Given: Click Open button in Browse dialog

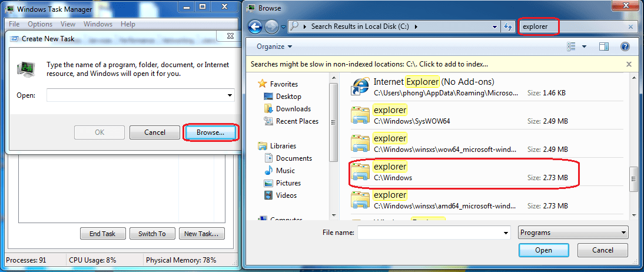Looking at the screenshot, I should pos(543,250).
